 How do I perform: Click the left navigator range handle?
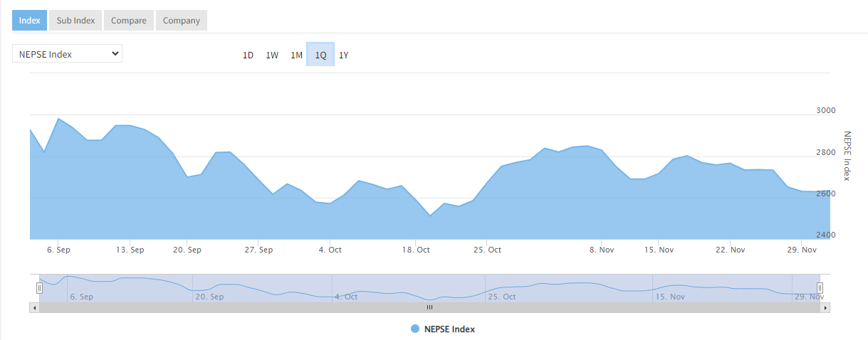click(40, 288)
